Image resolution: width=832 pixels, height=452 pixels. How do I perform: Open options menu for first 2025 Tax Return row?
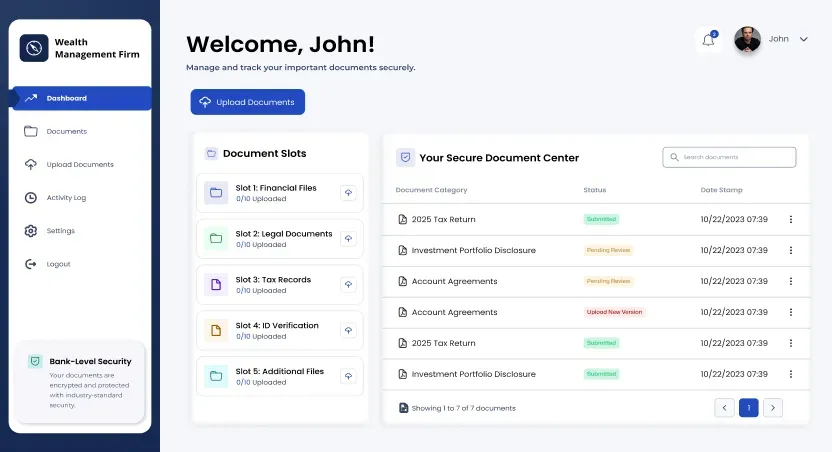coord(791,219)
